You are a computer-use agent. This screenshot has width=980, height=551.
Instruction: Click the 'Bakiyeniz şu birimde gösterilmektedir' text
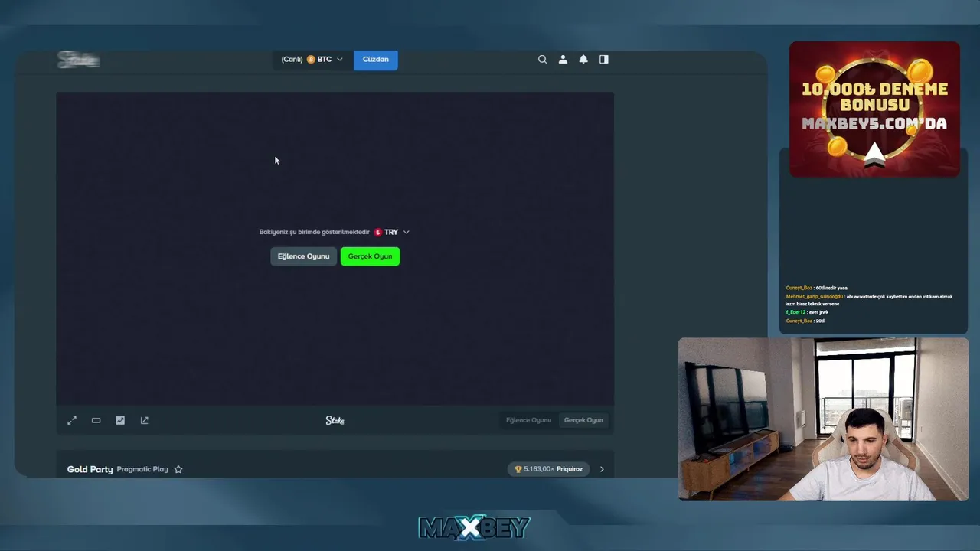pyautogui.click(x=314, y=232)
